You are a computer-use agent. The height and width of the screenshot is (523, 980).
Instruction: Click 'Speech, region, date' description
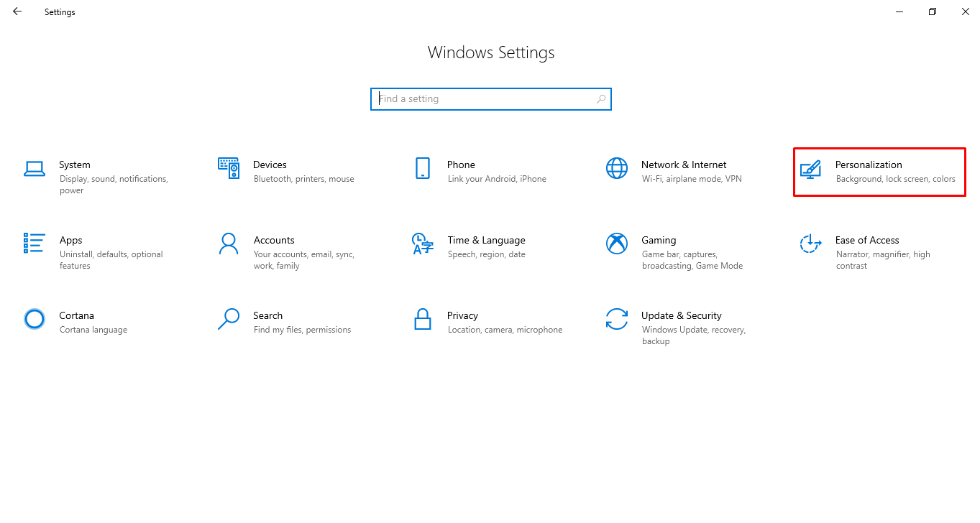pos(487,254)
